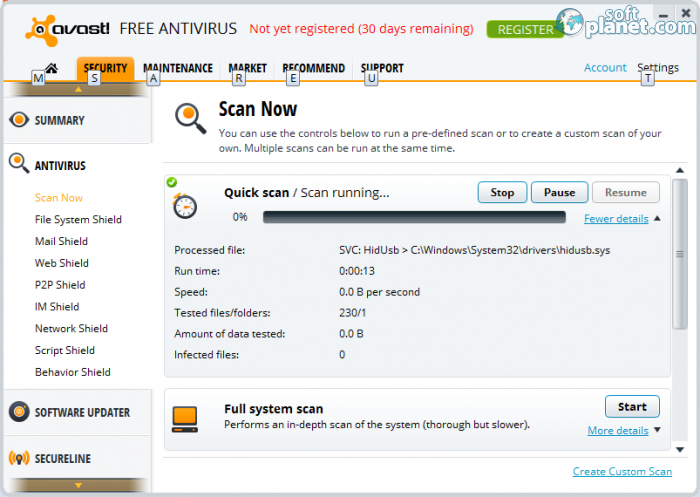Click the More details link

point(618,430)
